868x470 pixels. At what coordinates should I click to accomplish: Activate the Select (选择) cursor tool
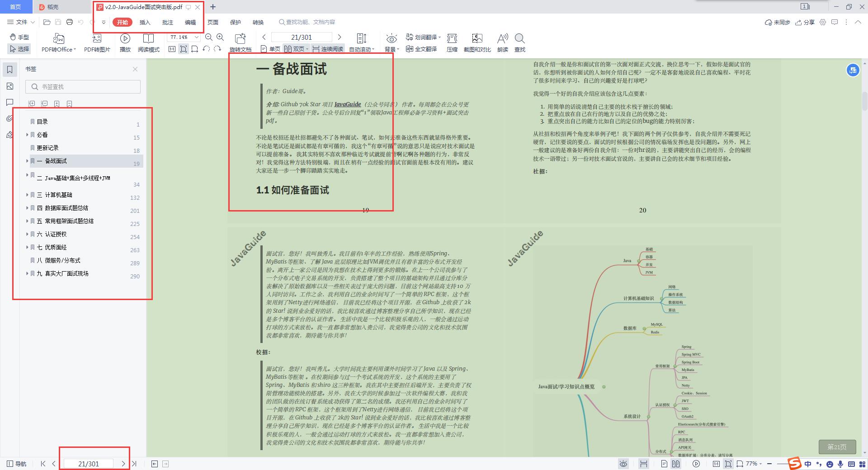(x=19, y=49)
